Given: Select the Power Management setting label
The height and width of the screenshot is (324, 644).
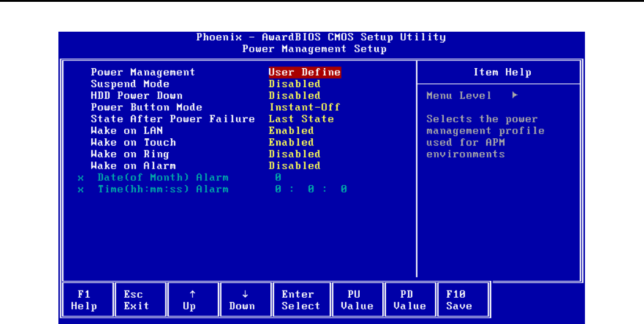Looking at the screenshot, I should [143, 72].
